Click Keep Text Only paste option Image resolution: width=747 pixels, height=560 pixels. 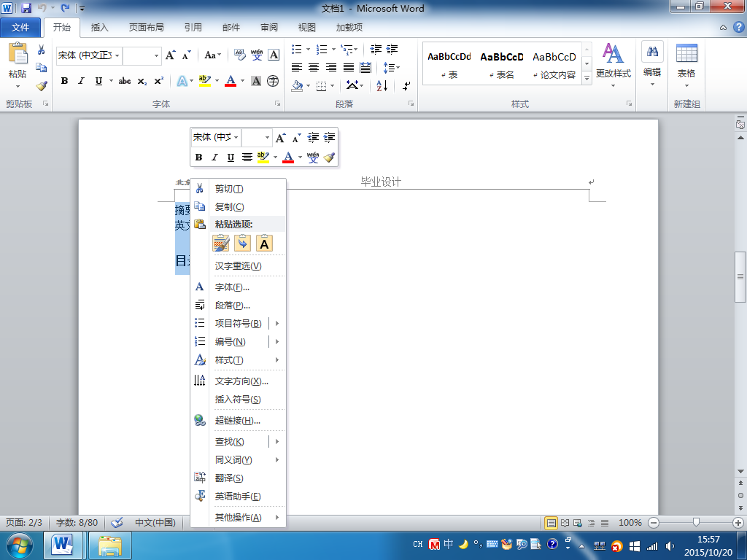click(x=264, y=244)
